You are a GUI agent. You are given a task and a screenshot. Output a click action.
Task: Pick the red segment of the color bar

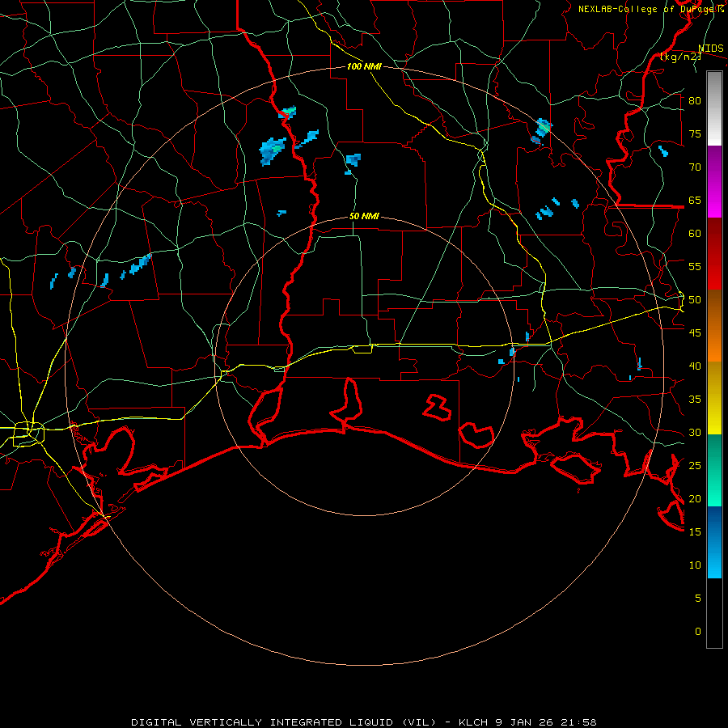coord(714,253)
